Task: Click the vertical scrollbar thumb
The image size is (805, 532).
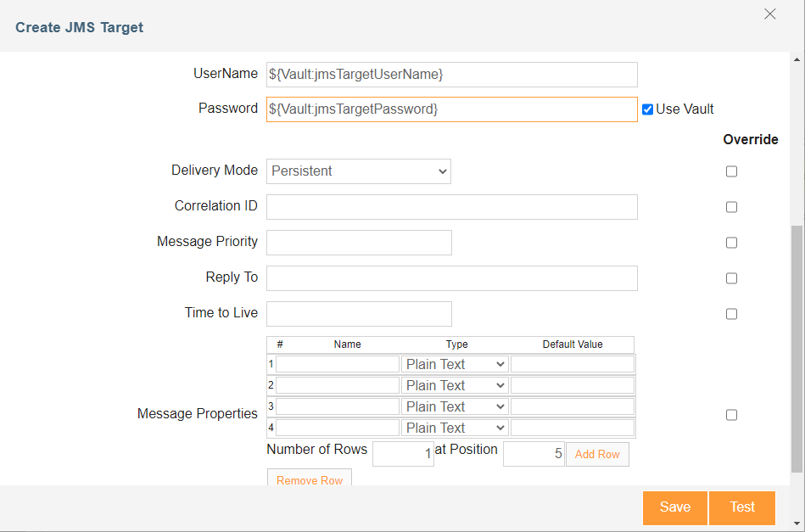Action: point(797,348)
